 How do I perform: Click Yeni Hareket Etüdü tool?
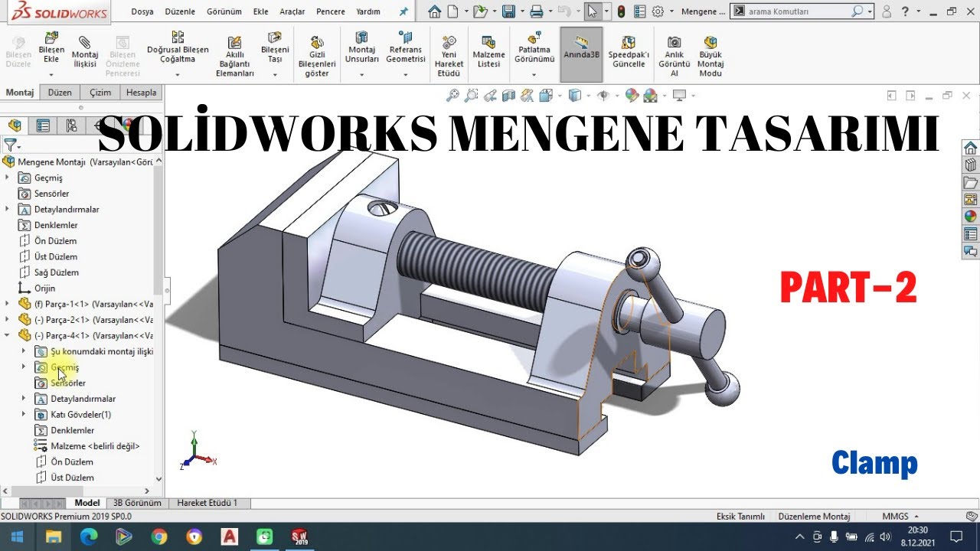[x=449, y=56]
